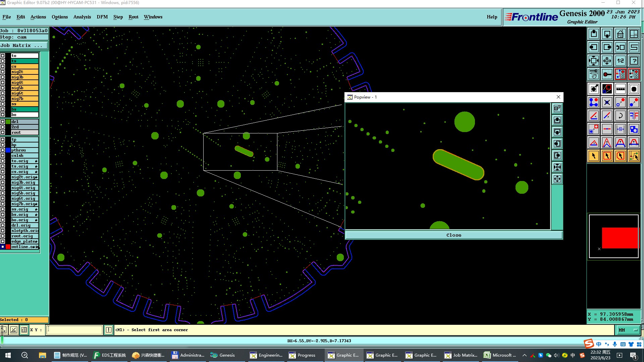Toggle the checkbox for the drl layer
Screen dimensions: 644x362
(3, 122)
